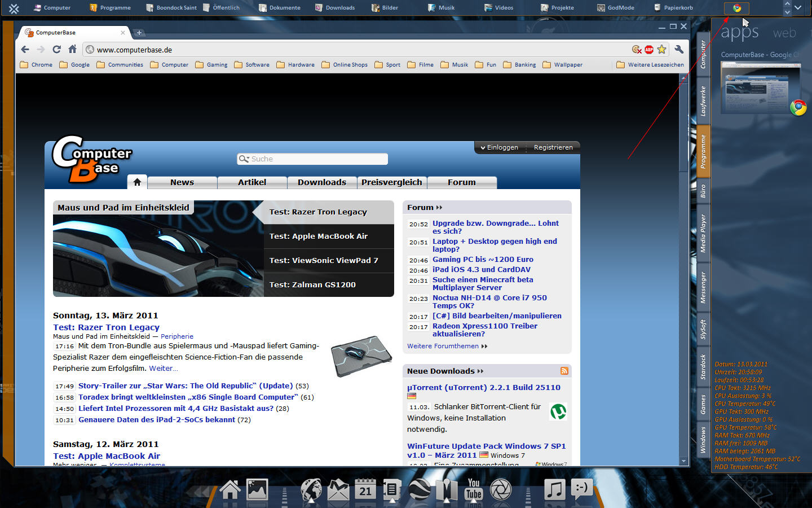Open the Preisvergleich tab
The height and width of the screenshot is (508, 812).
pyautogui.click(x=392, y=182)
